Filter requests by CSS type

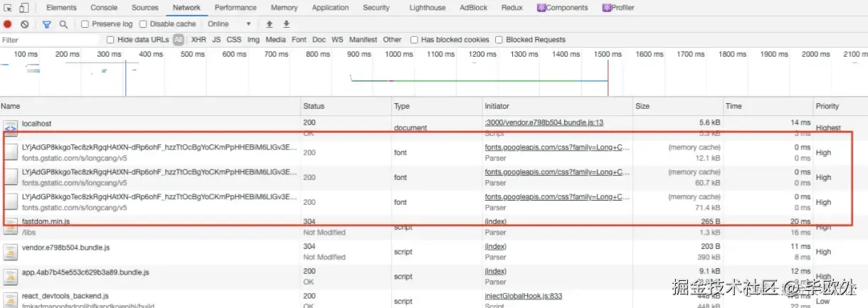[234, 40]
